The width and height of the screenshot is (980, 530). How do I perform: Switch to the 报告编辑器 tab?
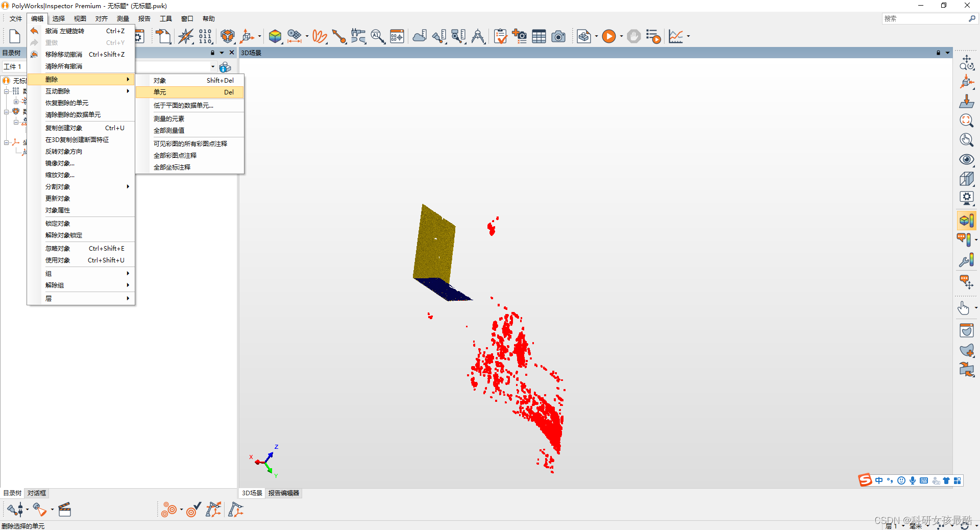[284, 493]
